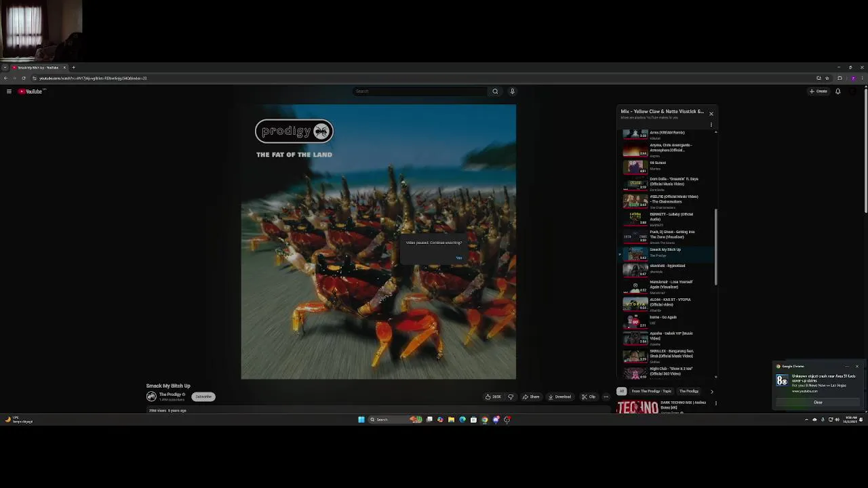Play Monstercat Lose Yourself Again from playlist
The width and height of the screenshot is (868, 488).
point(668,287)
